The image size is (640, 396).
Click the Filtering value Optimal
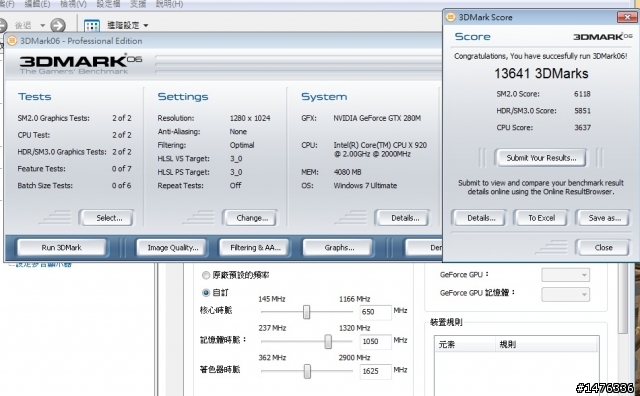tap(242, 145)
